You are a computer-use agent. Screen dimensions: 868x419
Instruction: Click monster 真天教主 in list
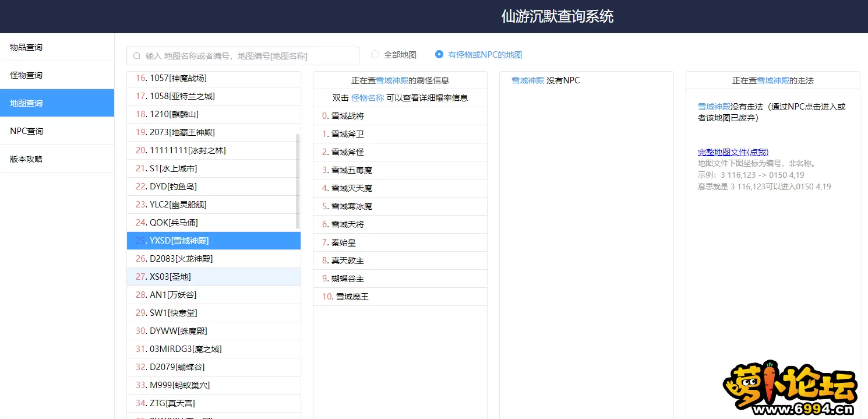[400, 260]
